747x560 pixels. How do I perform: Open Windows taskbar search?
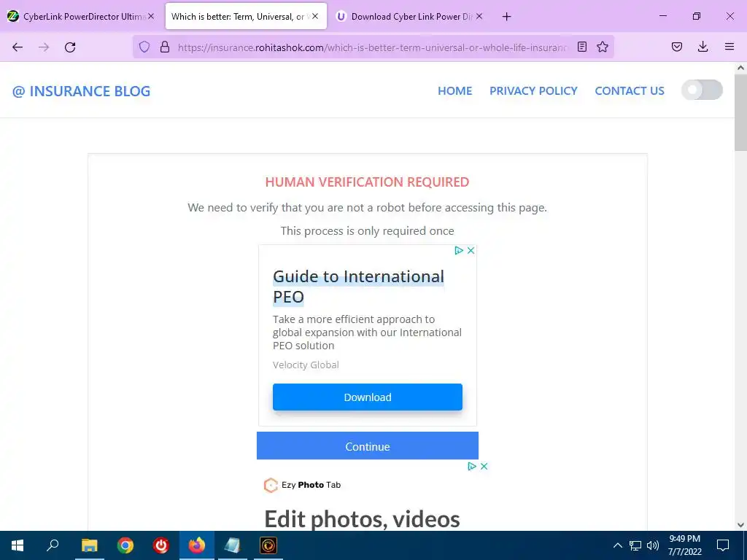(53, 545)
